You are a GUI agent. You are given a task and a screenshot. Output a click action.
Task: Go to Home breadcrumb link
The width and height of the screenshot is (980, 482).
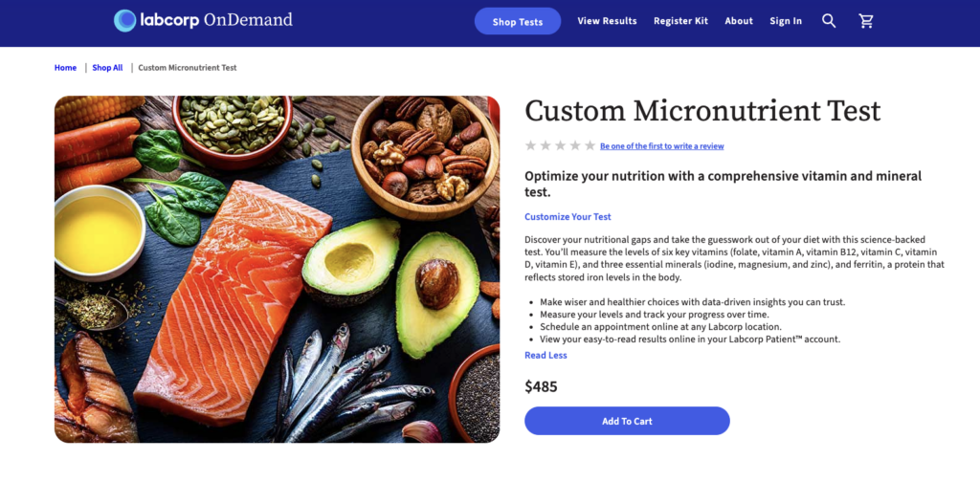point(65,68)
